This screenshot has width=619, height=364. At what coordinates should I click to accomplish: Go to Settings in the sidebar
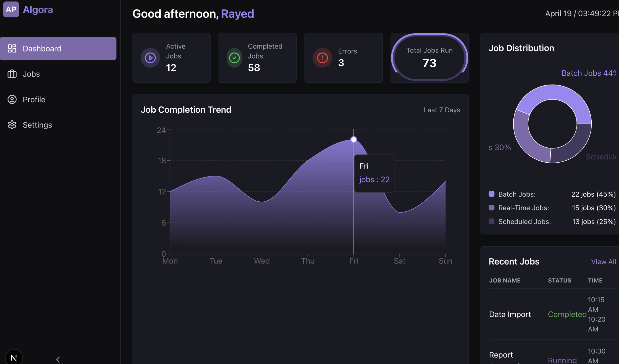tap(37, 125)
